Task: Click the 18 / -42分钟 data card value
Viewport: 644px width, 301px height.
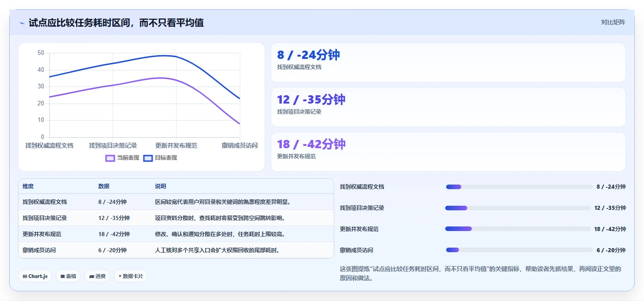Action: (x=311, y=144)
